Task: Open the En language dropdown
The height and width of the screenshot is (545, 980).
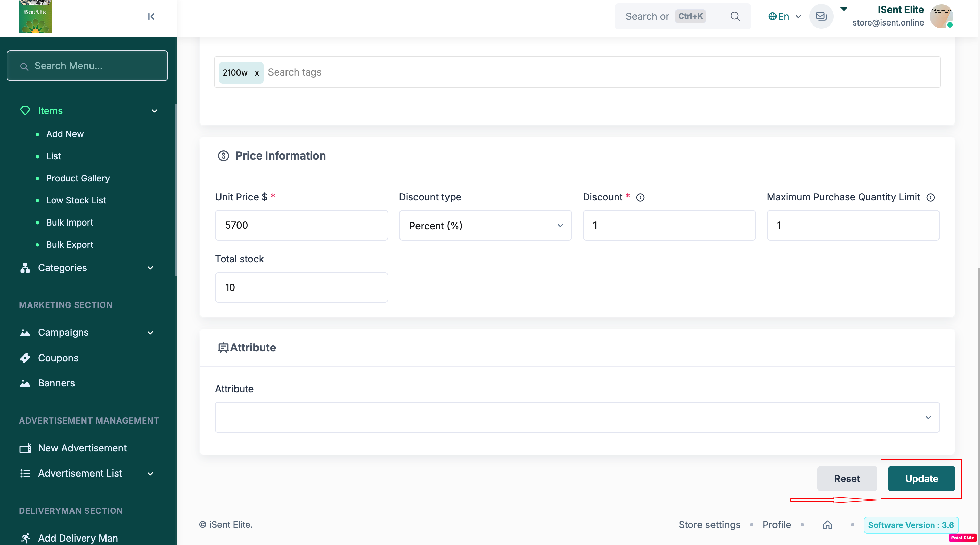Action: (784, 16)
